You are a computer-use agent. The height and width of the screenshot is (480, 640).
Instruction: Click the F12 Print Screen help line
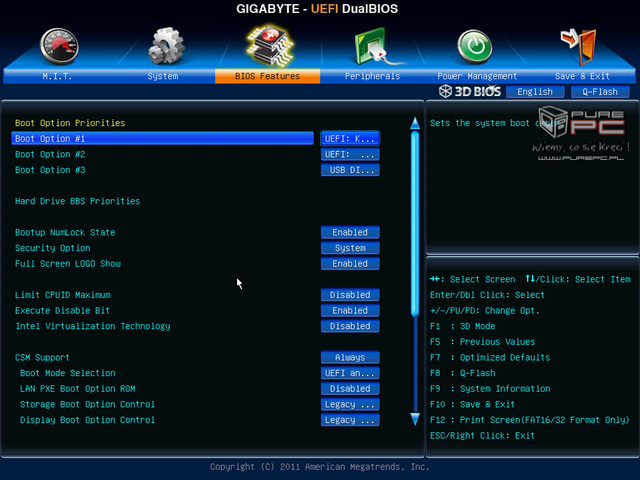530,420
